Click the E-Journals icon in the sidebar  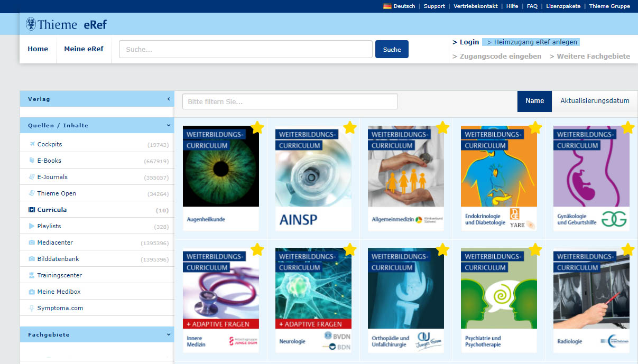click(32, 177)
